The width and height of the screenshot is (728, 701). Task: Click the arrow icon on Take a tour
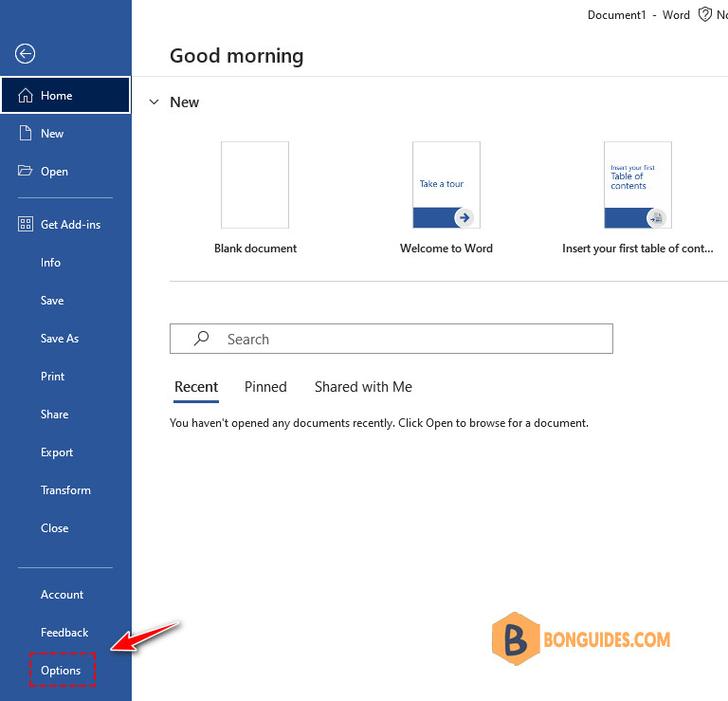(464, 217)
